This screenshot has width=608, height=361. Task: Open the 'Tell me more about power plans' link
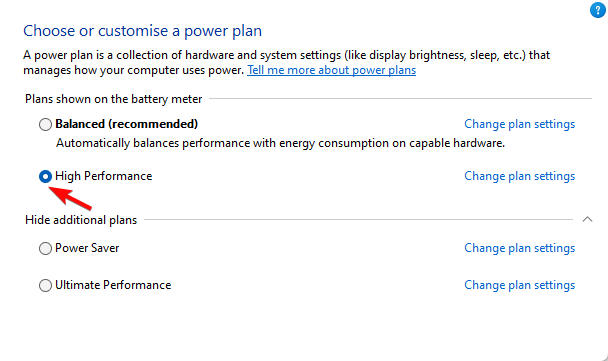click(x=332, y=70)
